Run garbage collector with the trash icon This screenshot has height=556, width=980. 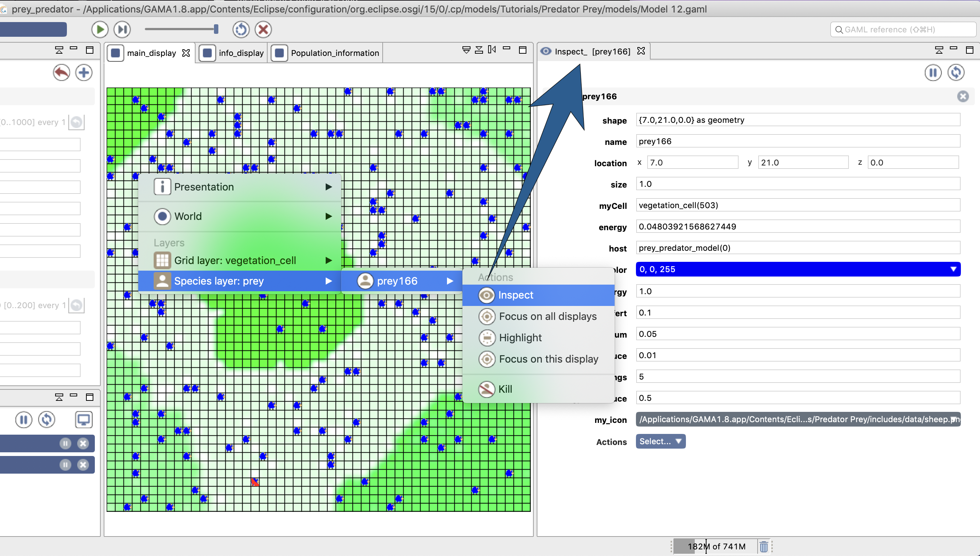pyautogui.click(x=763, y=546)
